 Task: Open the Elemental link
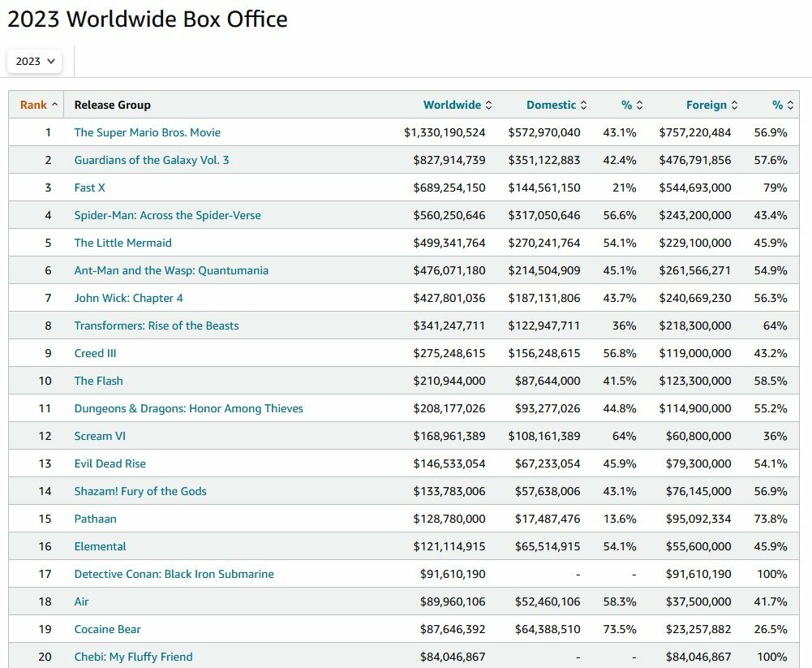tap(100, 546)
